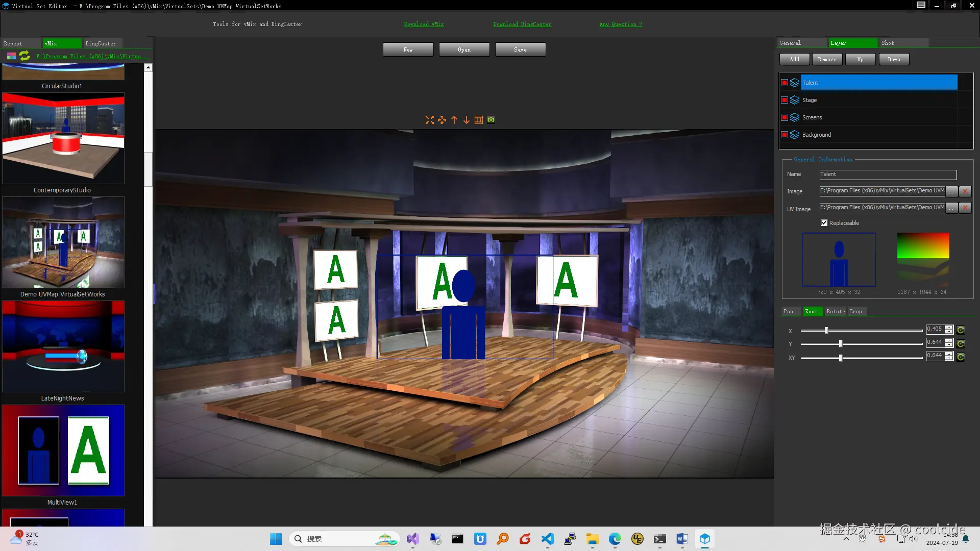The image size is (980, 551).
Task: Remove the selected layer
Action: [x=827, y=59]
